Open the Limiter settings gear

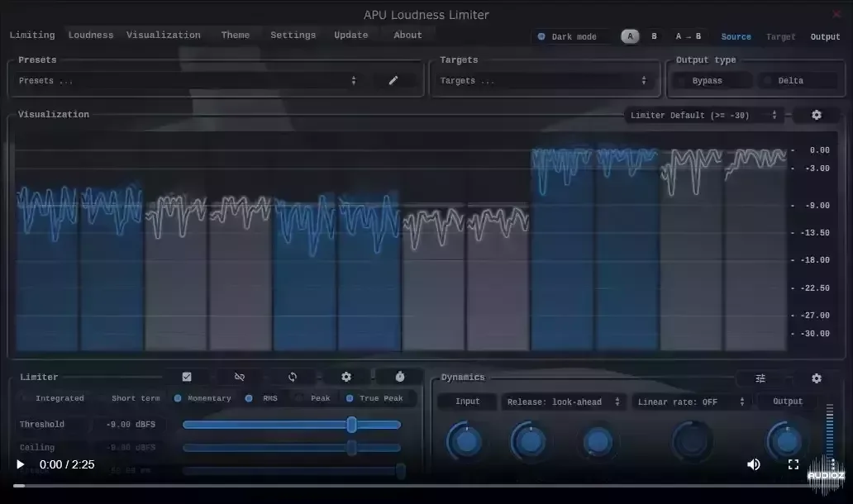[x=346, y=376]
